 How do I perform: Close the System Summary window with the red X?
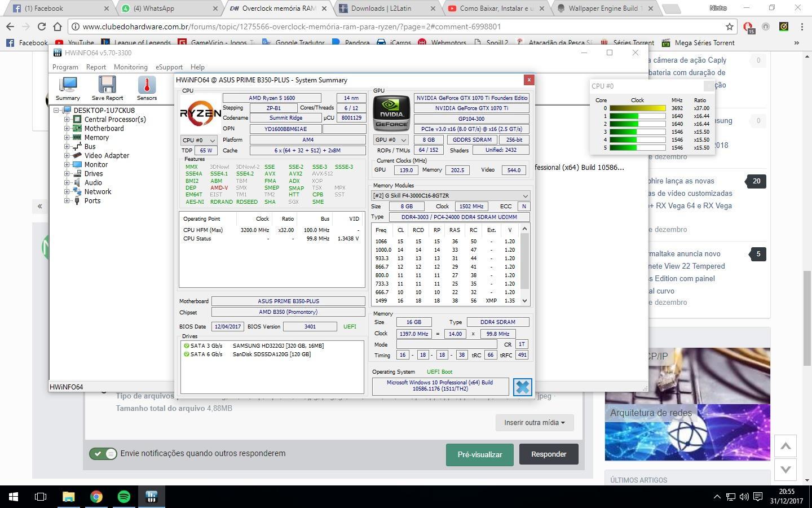528,80
